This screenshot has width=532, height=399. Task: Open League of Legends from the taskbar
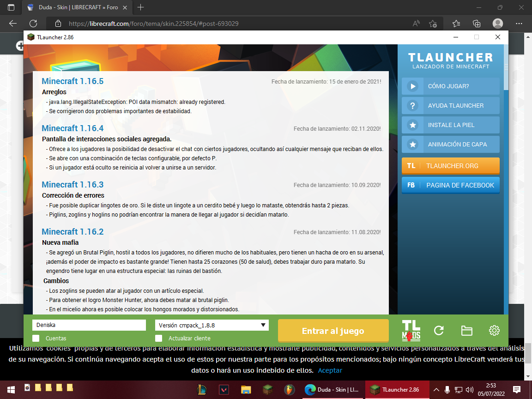click(202, 389)
